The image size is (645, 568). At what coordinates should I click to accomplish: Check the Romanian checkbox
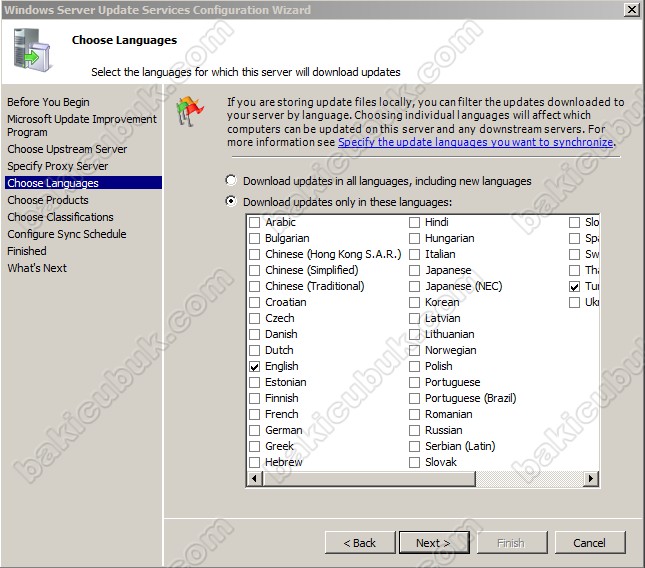coord(414,414)
